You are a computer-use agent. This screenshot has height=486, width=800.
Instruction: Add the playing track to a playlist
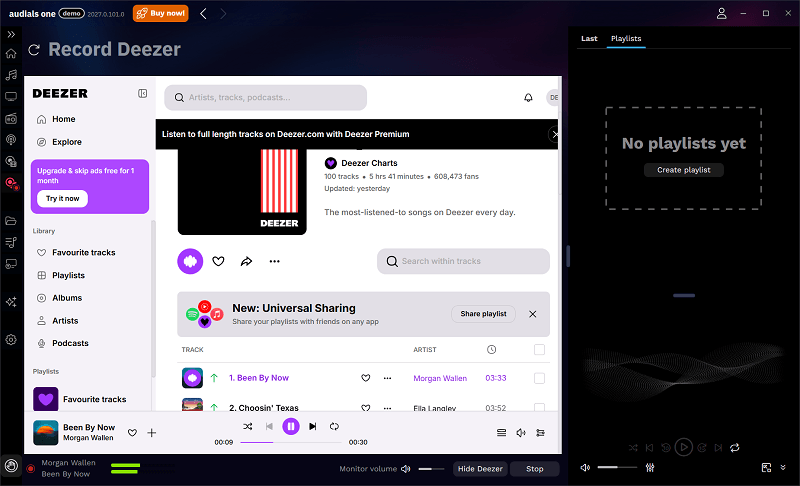click(152, 432)
